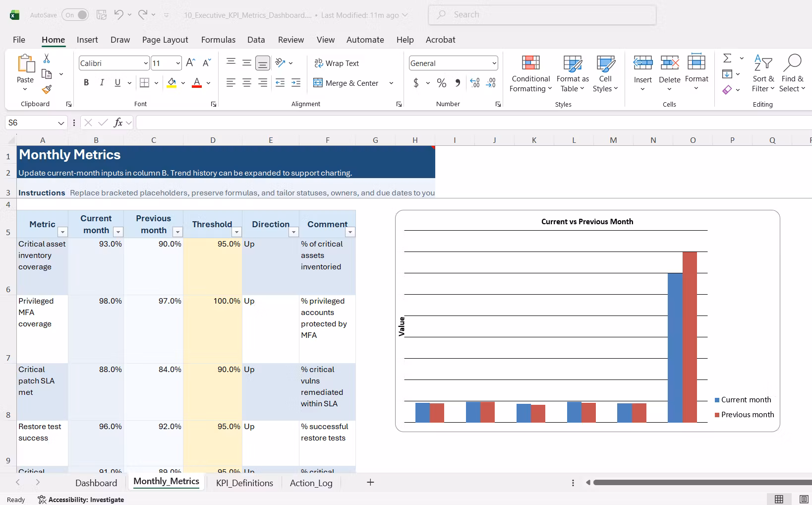The image size is (812, 505).
Task: Open Direction column filter dropdown
Action: click(x=293, y=232)
